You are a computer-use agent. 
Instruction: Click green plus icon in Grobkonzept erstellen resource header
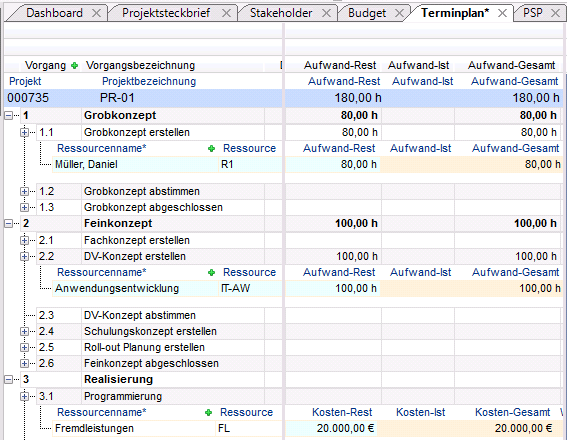(x=212, y=149)
